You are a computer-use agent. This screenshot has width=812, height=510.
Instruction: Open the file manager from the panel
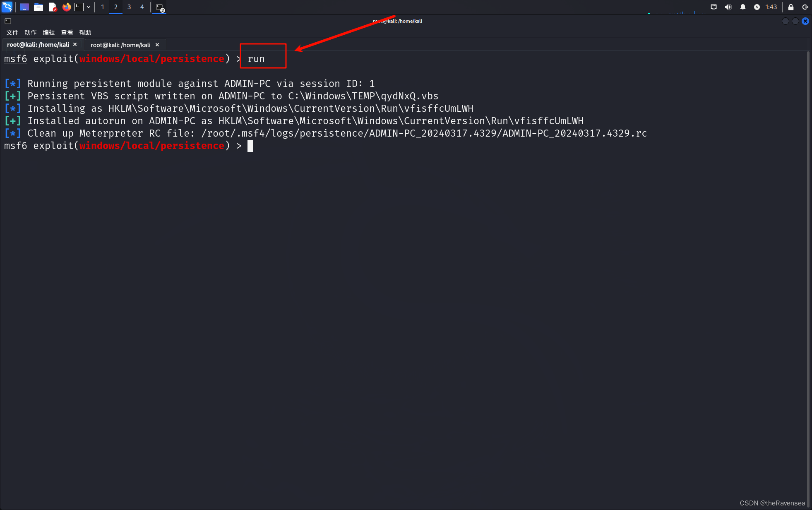(x=38, y=7)
